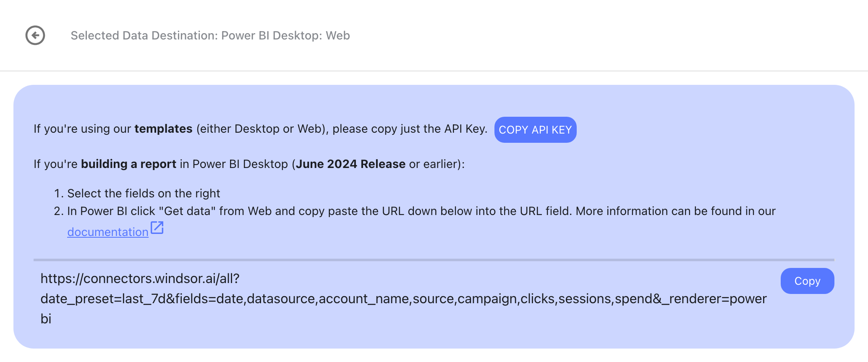
Task: Click 'Select the fields on the right' step
Action: coord(144,193)
